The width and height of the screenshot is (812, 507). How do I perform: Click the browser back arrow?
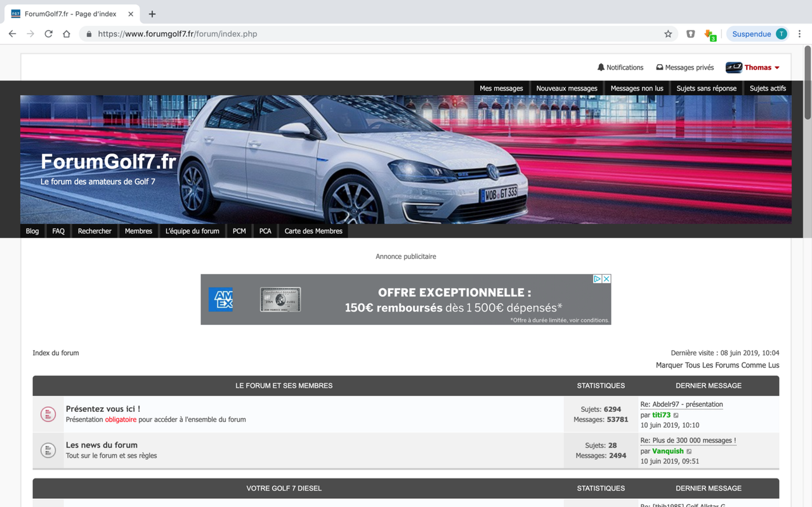coord(13,34)
